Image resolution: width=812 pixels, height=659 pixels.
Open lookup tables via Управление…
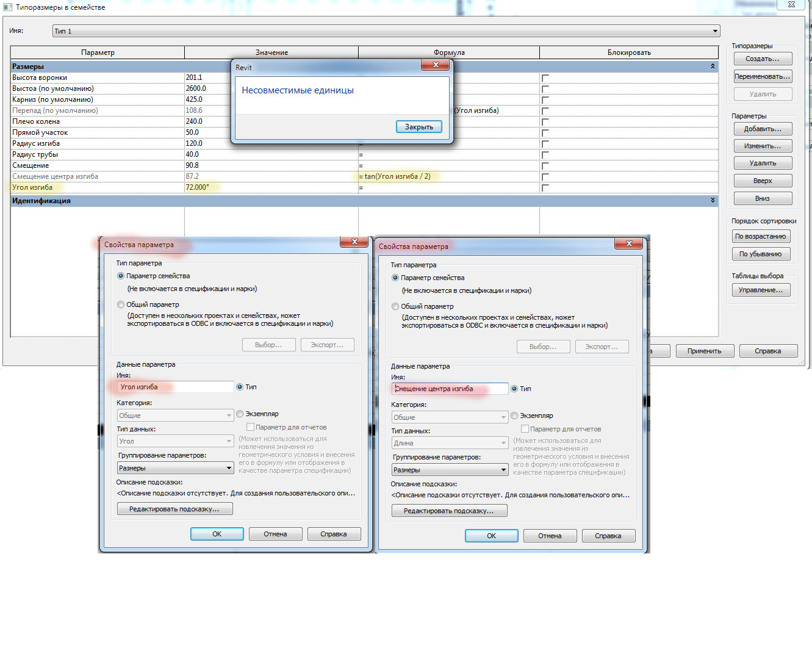pyautogui.click(x=761, y=290)
